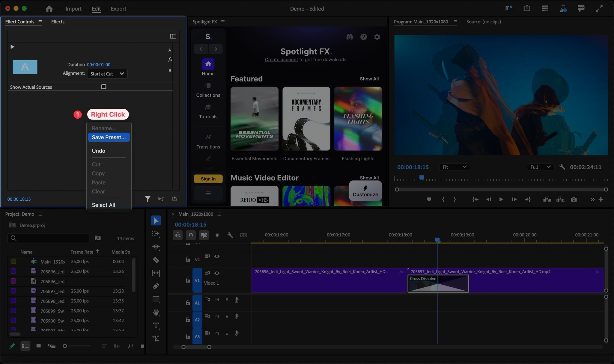Open Tutorials in Spotlight FX sidebar
Screen dimensions: 614x364
(208, 111)
